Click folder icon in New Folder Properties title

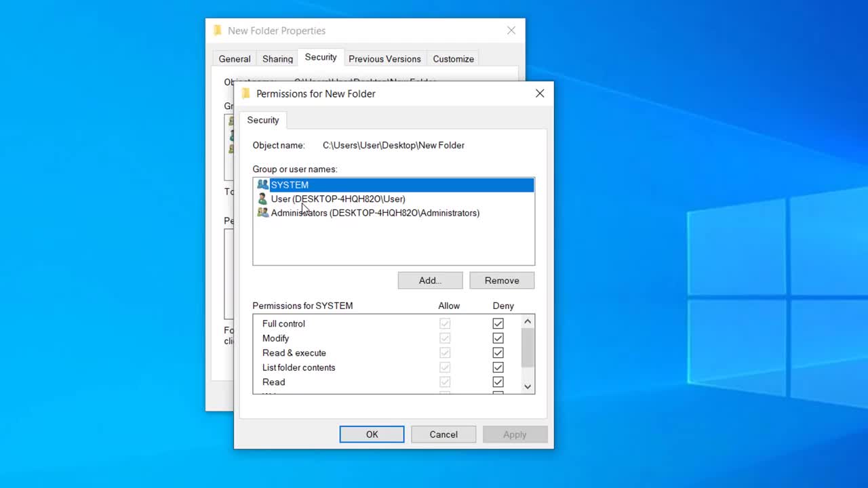[x=218, y=30]
